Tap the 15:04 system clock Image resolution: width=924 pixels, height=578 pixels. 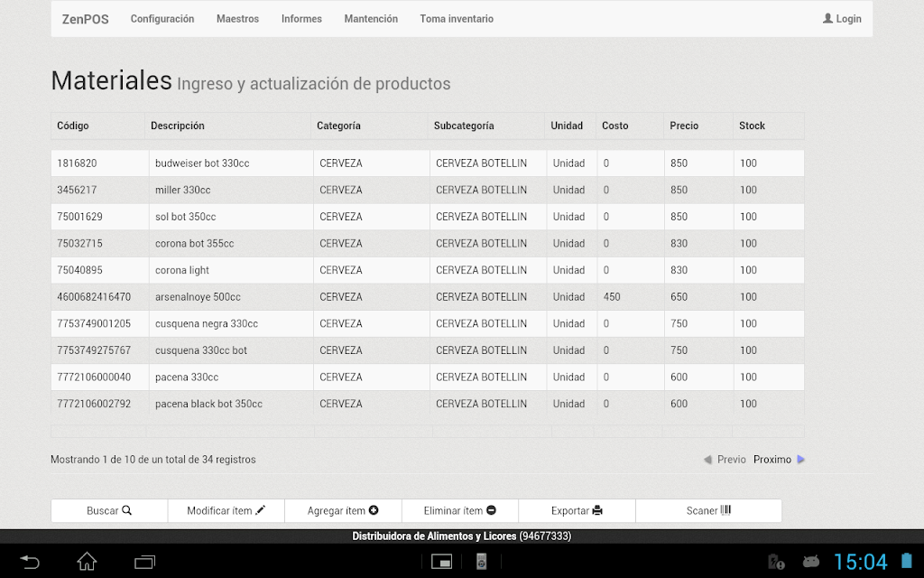click(860, 562)
